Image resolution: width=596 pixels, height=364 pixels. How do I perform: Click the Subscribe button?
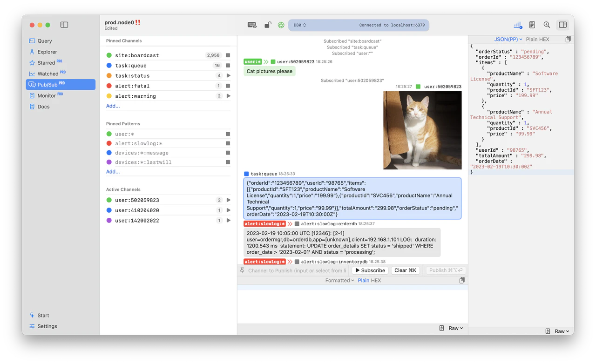(x=370, y=270)
